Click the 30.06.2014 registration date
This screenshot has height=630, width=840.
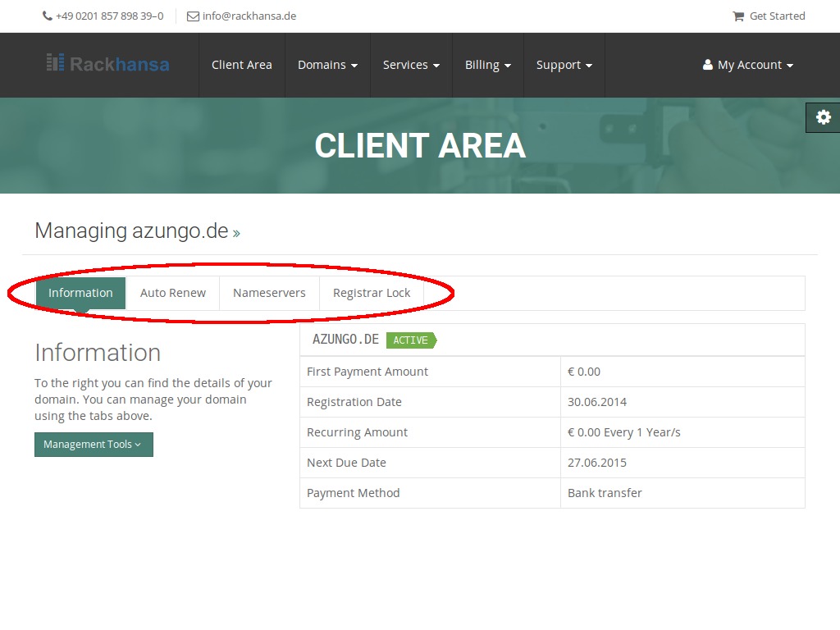(x=597, y=402)
